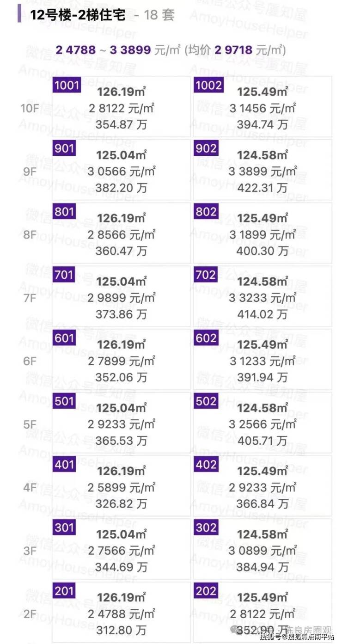Select the 801 unit badge

tap(64, 212)
